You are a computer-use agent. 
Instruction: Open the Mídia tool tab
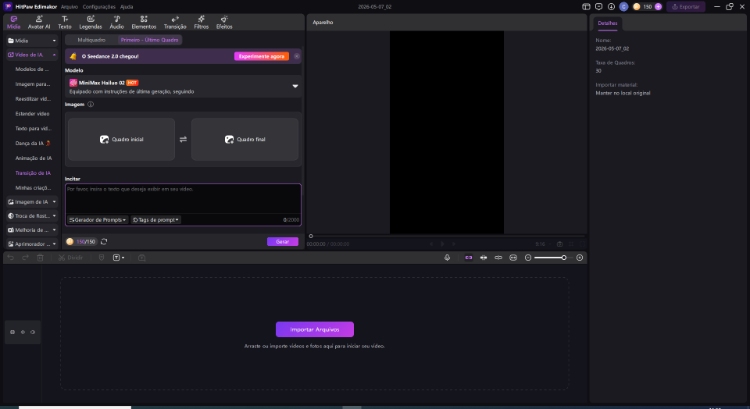[13, 22]
